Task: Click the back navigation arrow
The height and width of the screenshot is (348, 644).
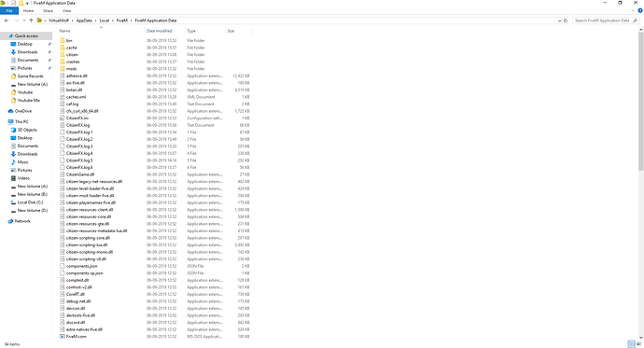Action: click(7, 21)
